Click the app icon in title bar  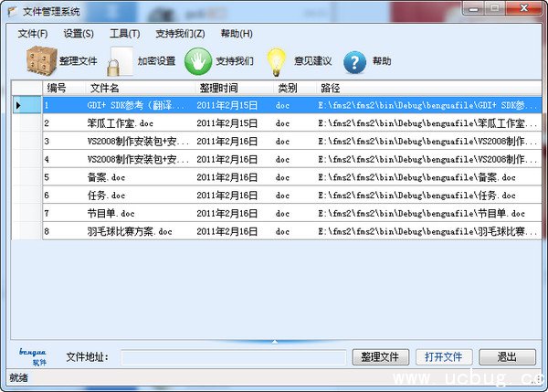12,11
